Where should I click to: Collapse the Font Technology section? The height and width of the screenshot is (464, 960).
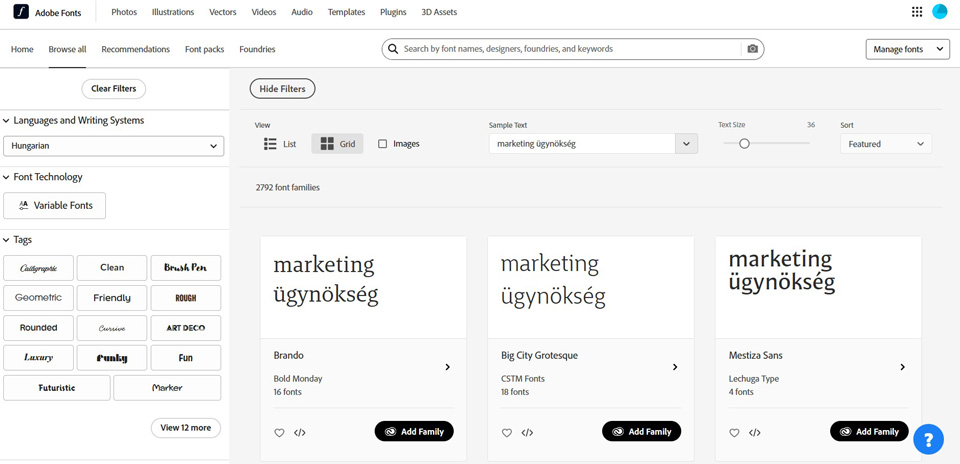[43, 177]
